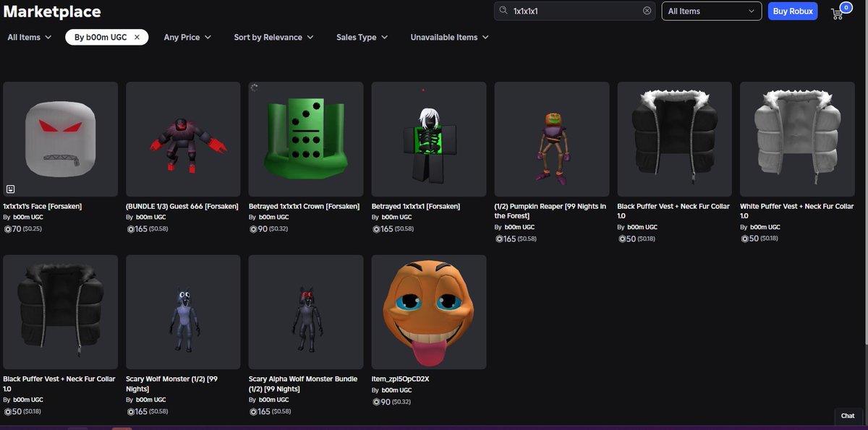Expand the Unavailable Items filter
The image size is (868, 430).
[x=449, y=38]
